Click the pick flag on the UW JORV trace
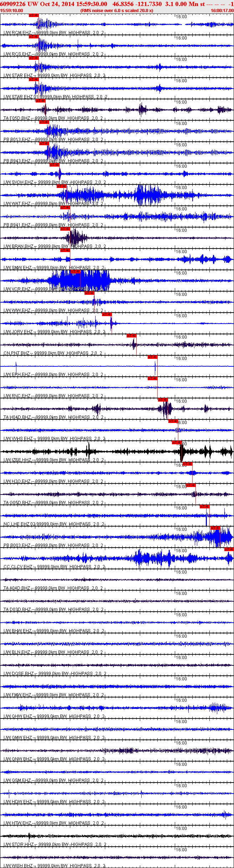This screenshot has width=234, height=868. click(x=107, y=314)
